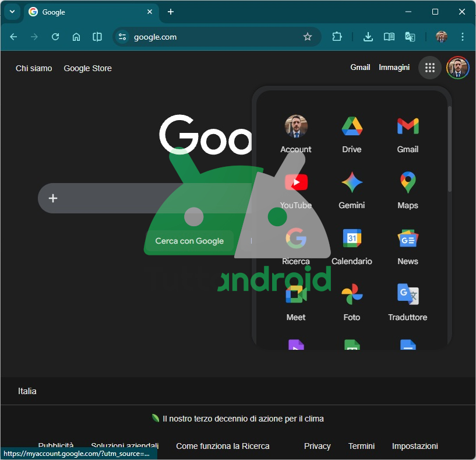View site information icon in address bar
This screenshot has height=460, width=476.
coord(122,37)
